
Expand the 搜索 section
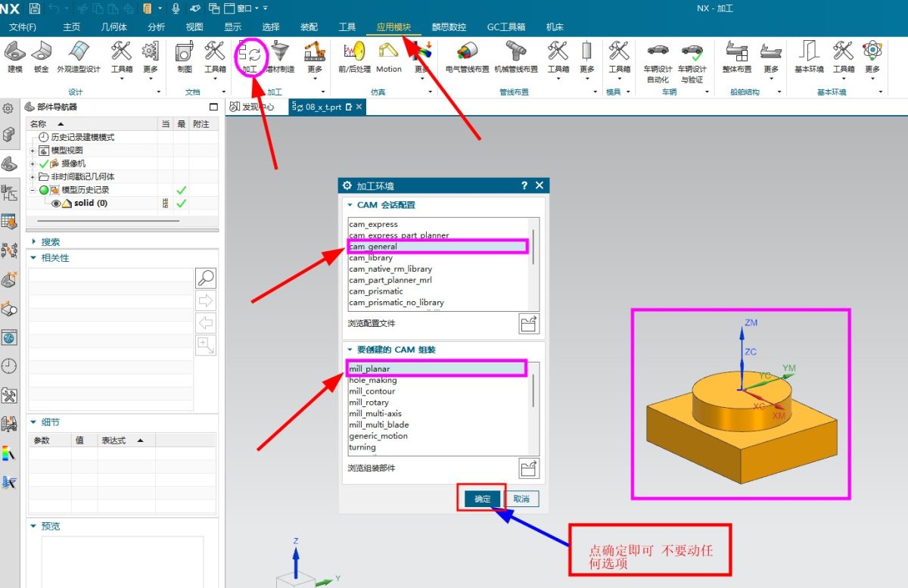[33, 242]
